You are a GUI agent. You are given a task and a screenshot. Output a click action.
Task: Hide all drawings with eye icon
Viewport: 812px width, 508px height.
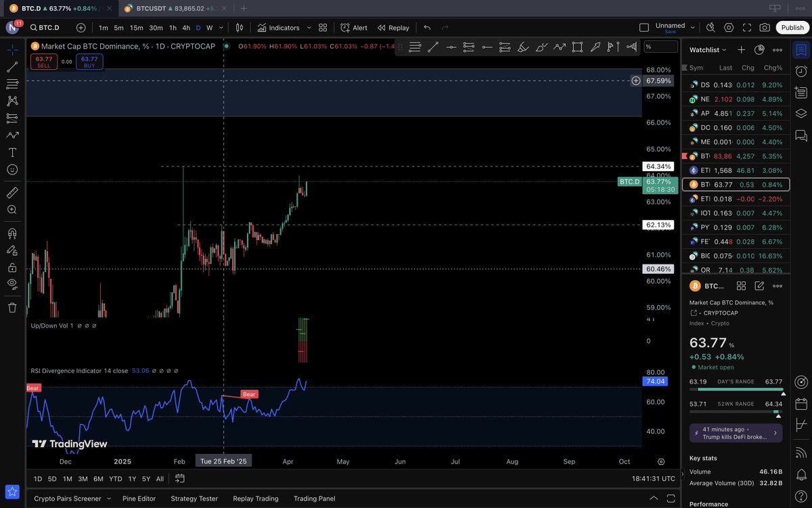point(12,284)
